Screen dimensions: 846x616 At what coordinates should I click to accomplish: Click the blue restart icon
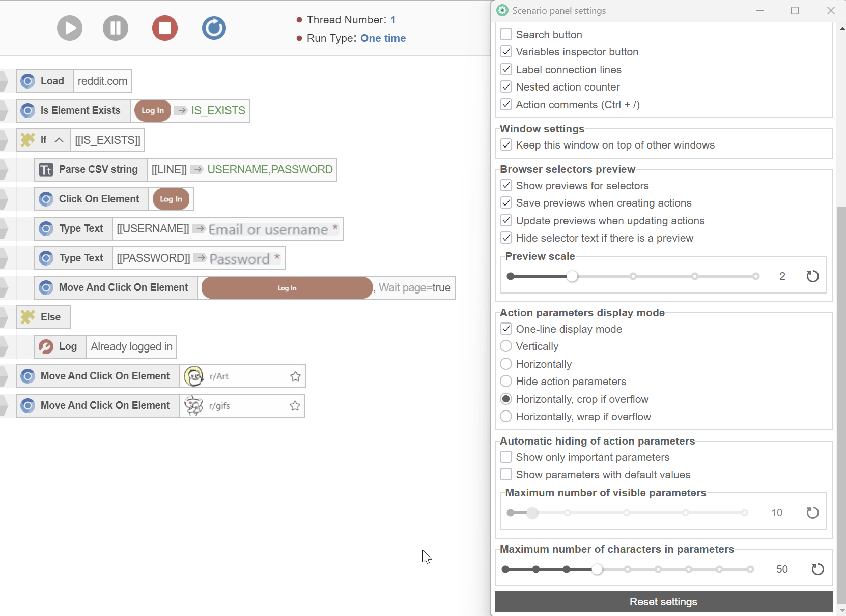point(214,28)
